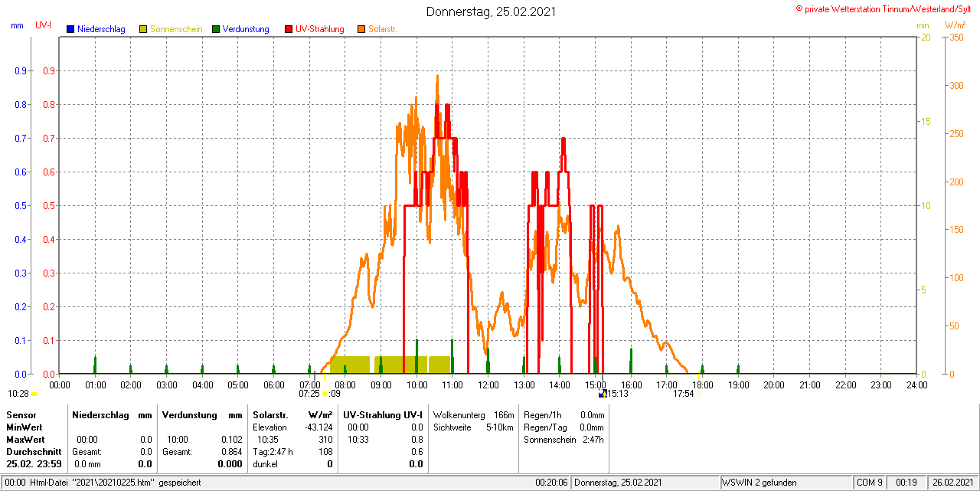Click the 24:00 time axis label

pyautogui.click(x=916, y=385)
